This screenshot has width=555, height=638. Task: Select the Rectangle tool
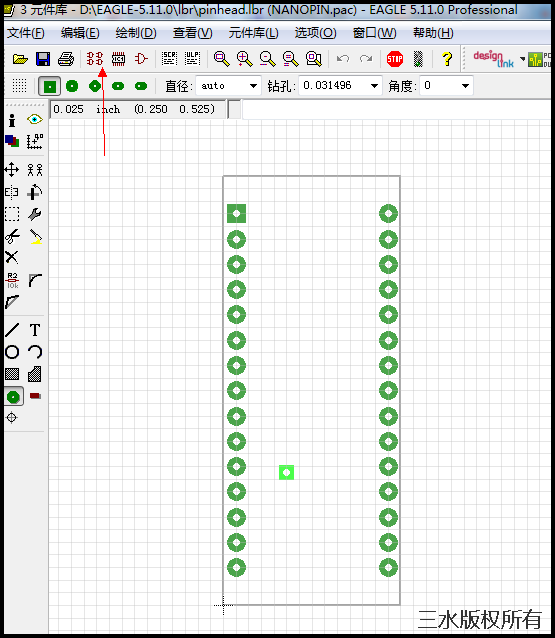click(x=12, y=374)
